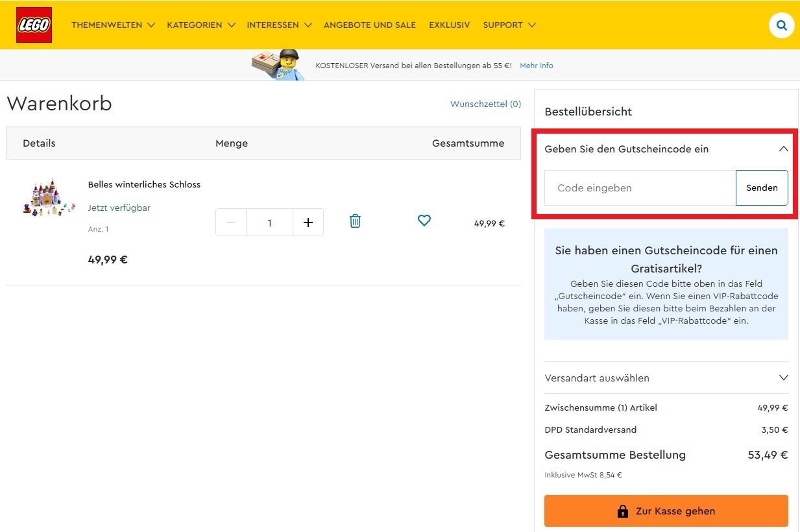
Task: Expand the Interessen menu
Action: pos(279,25)
